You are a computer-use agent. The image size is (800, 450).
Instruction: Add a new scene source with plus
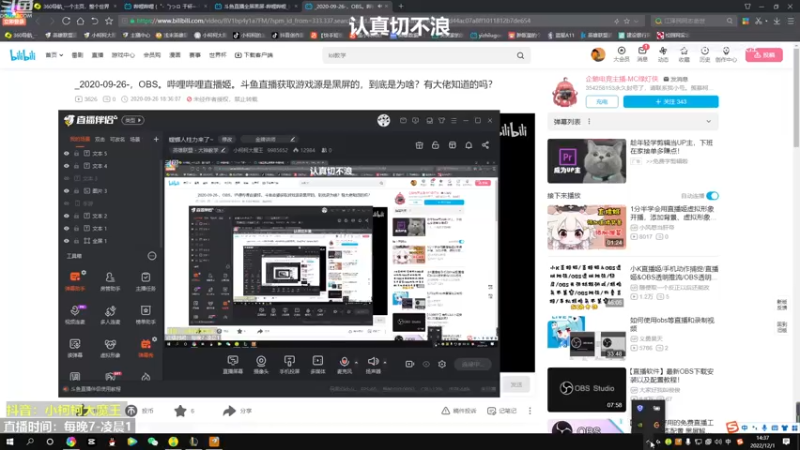tap(156, 139)
